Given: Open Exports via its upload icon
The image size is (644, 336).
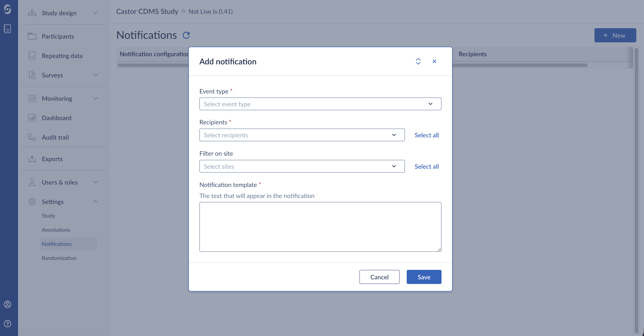Looking at the screenshot, I should (x=32, y=159).
